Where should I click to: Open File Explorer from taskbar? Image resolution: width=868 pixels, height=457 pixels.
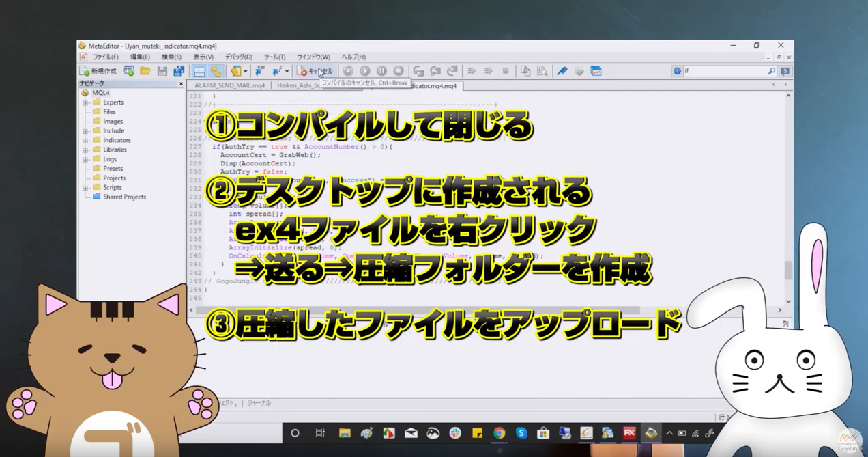(345, 433)
